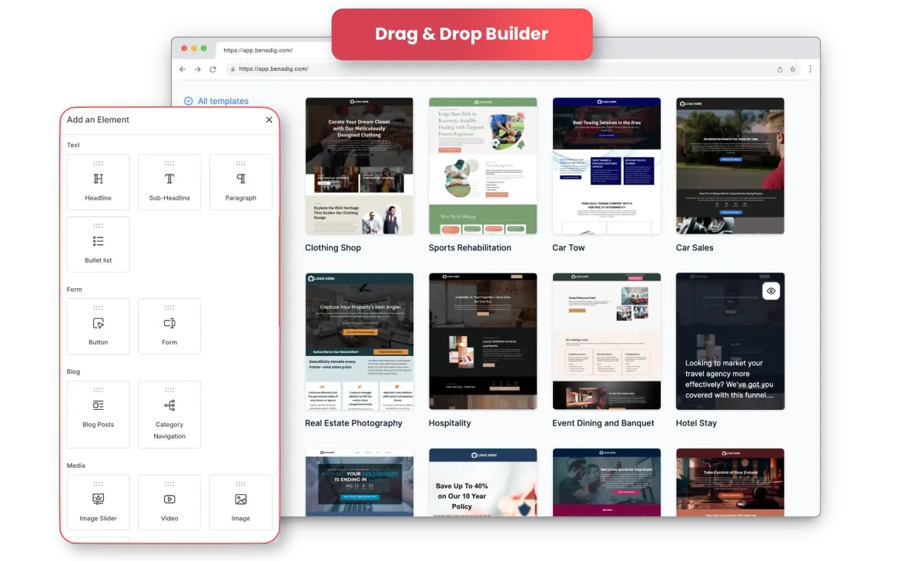Open the Sports Rehabilitation template thumbnail
This screenshot has height=561, width=924.
483,166
